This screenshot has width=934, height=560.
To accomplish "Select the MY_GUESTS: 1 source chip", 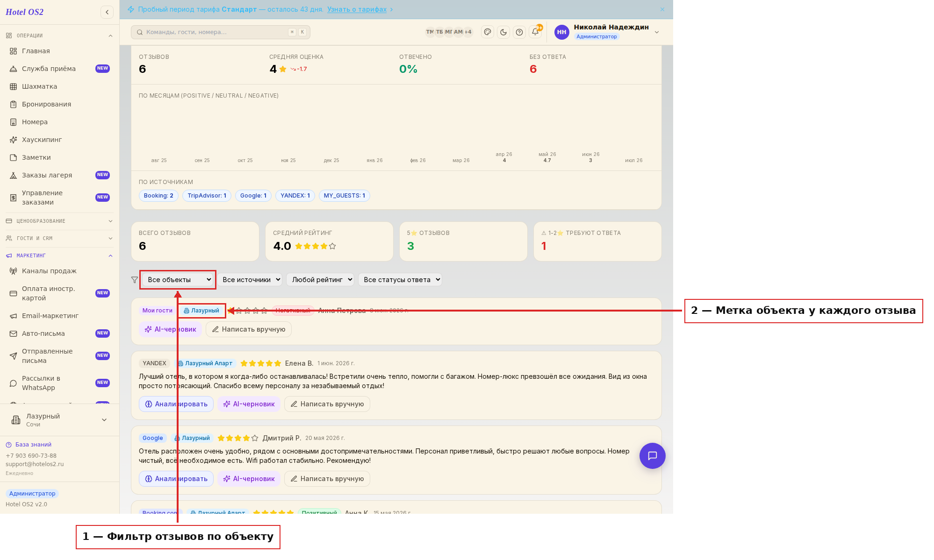I will tap(345, 196).
